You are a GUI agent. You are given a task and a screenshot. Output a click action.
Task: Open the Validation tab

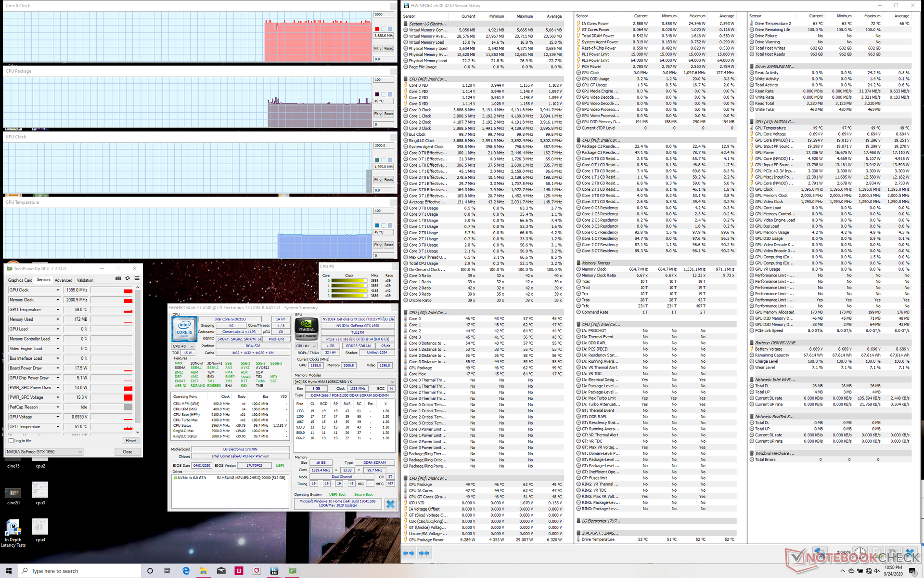click(85, 280)
